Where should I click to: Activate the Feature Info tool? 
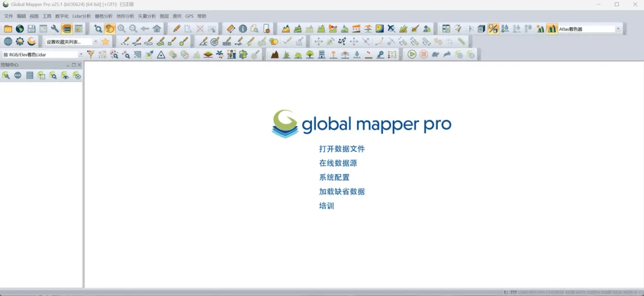(x=243, y=29)
